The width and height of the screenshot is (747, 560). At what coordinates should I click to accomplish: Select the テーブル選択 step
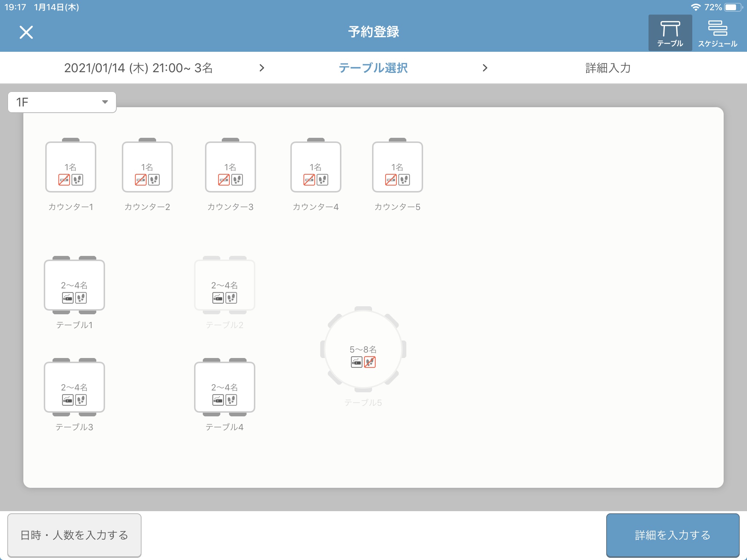tap(373, 68)
